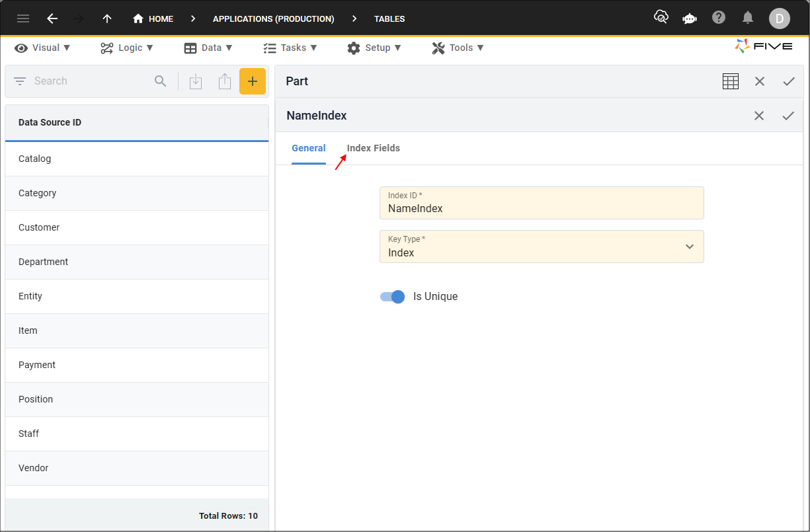Screen dimensions: 810x532
Task: Select the Customer table row
Action: (137, 227)
